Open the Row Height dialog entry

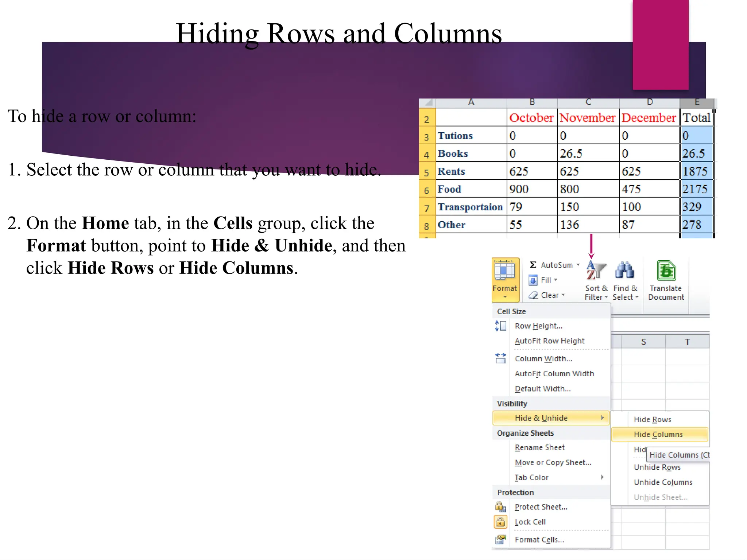[538, 326]
